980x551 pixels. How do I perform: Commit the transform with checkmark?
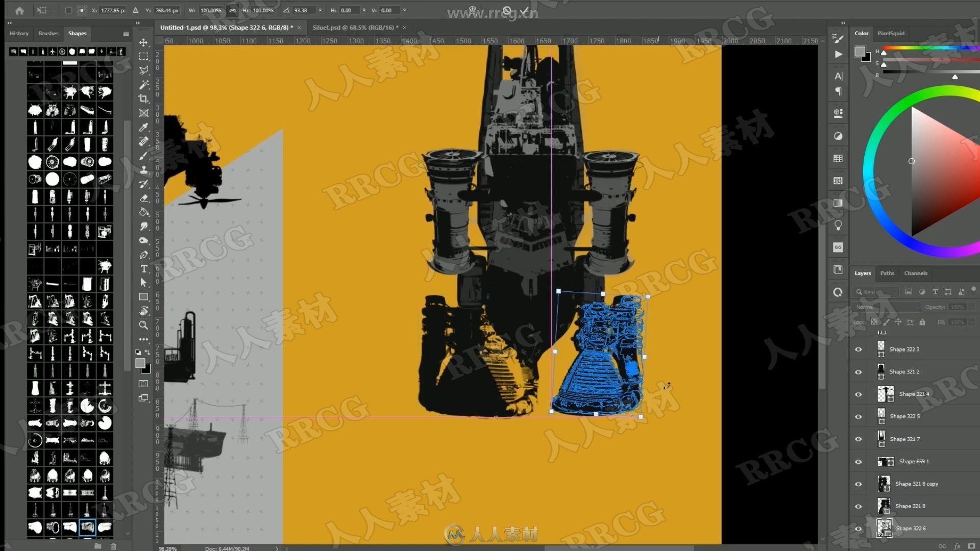point(525,10)
